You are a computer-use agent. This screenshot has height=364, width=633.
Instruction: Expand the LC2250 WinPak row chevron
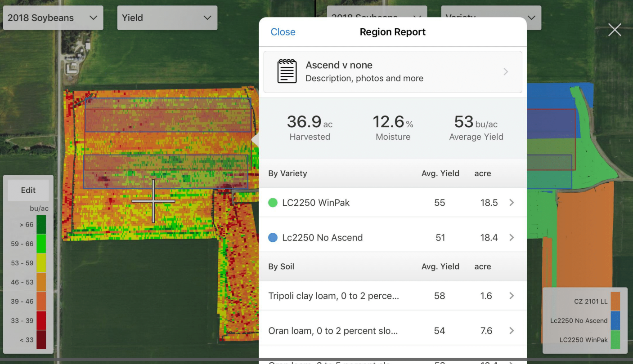tap(512, 203)
